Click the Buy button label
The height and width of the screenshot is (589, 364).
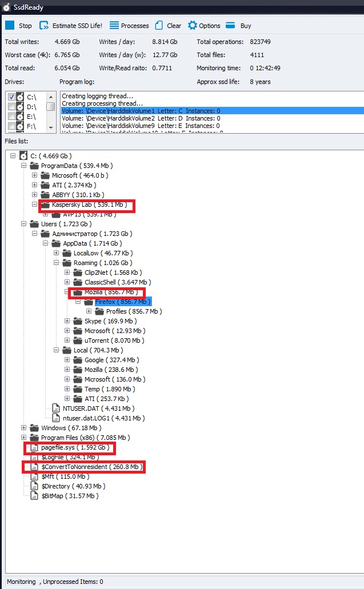pos(246,26)
